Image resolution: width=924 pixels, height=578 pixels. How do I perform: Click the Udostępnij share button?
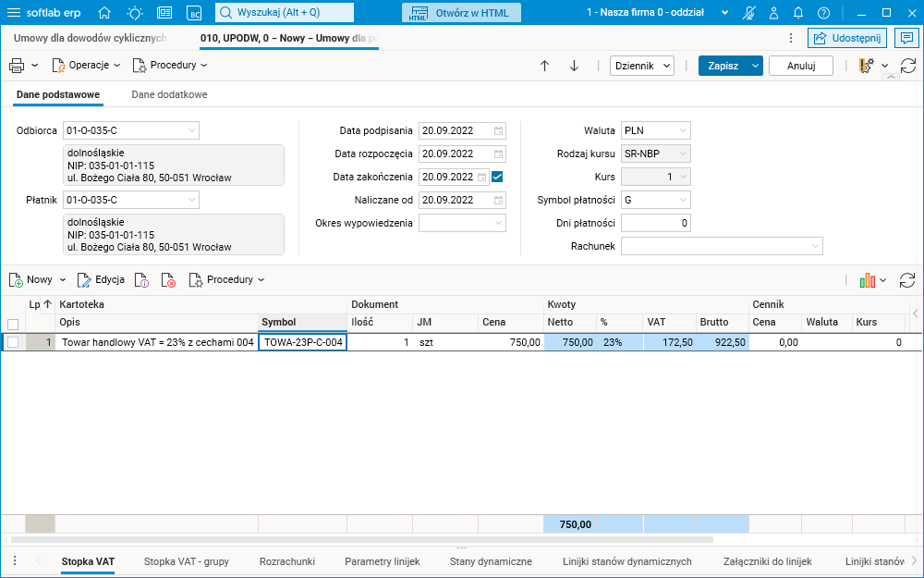coord(847,38)
